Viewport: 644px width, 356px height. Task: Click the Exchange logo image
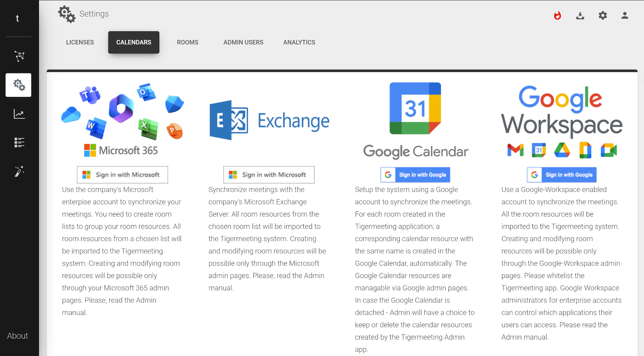(269, 120)
